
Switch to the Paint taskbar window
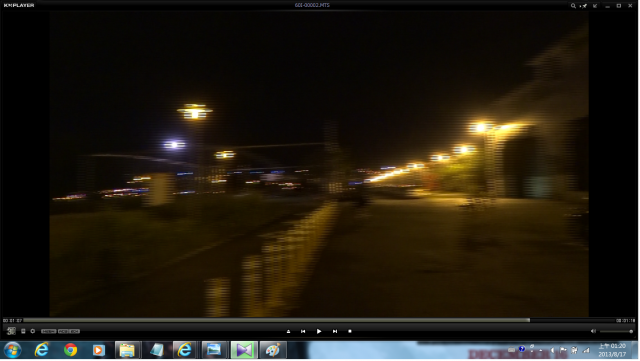point(273,350)
